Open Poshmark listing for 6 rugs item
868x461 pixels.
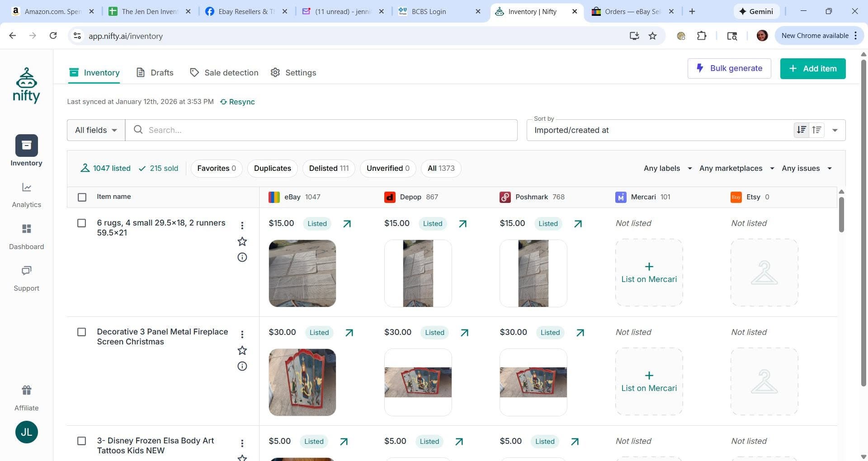click(x=578, y=224)
